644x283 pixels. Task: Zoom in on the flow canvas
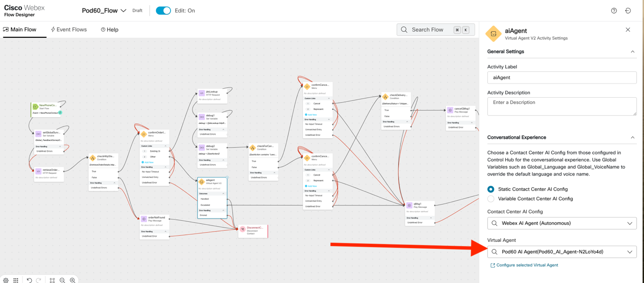pyautogui.click(x=72, y=280)
